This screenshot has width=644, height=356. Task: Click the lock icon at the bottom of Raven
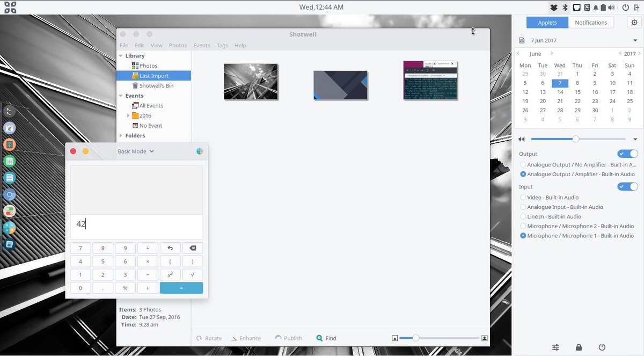coord(579,347)
